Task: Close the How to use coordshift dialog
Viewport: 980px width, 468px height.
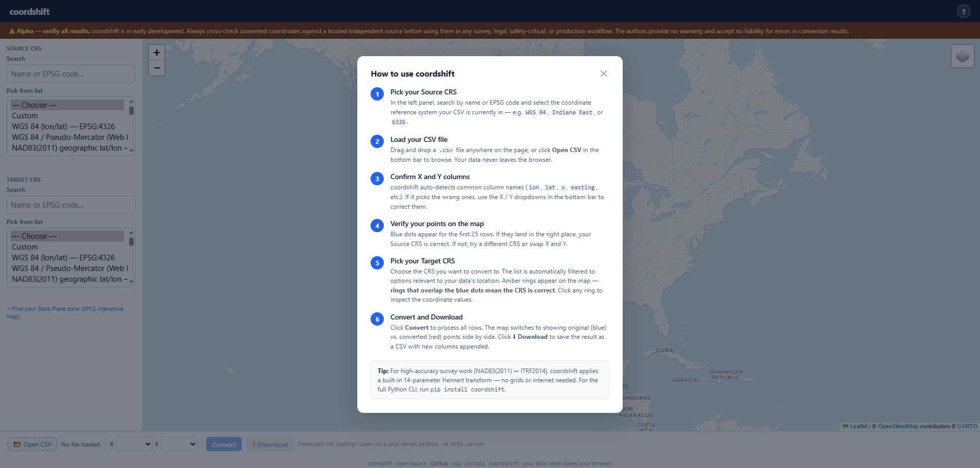Action: pos(603,73)
